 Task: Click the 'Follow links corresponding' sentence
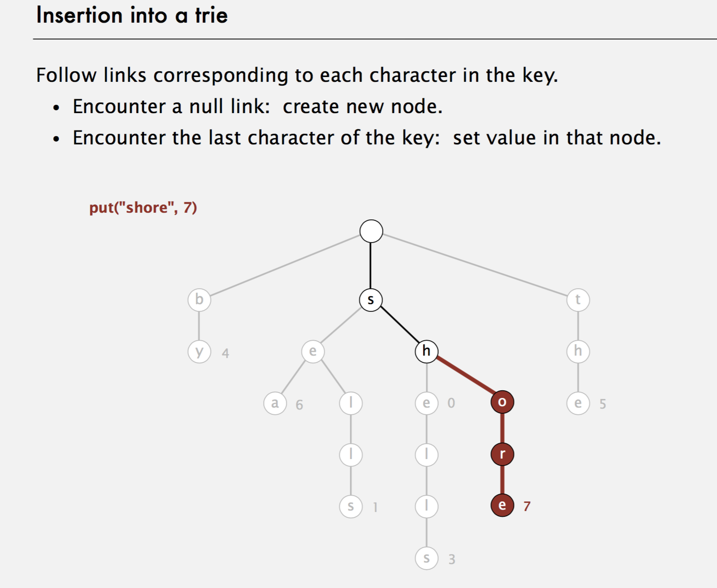click(297, 75)
